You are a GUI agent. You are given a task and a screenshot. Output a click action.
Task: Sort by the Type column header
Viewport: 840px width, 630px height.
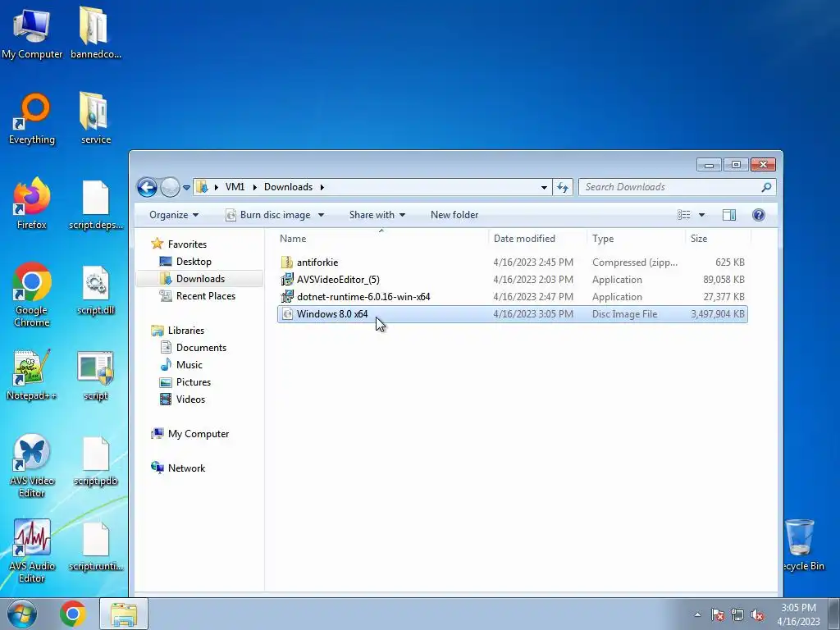coord(636,239)
